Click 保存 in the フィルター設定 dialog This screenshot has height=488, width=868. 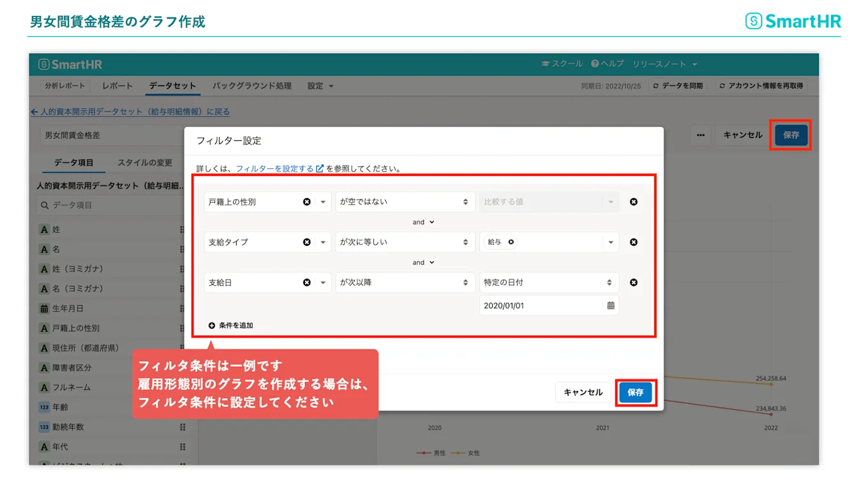pyautogui.click(x=636, y=392)
